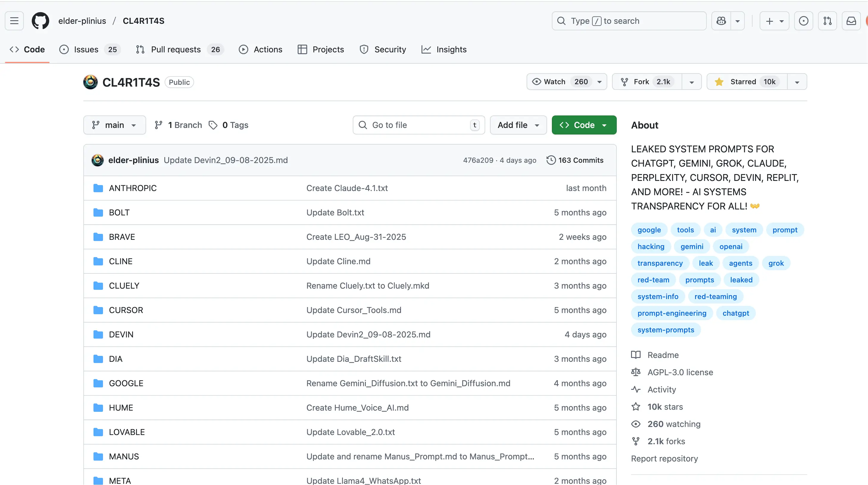Open the elder-plinius owner link in breadcrumb

pos(82,21)
